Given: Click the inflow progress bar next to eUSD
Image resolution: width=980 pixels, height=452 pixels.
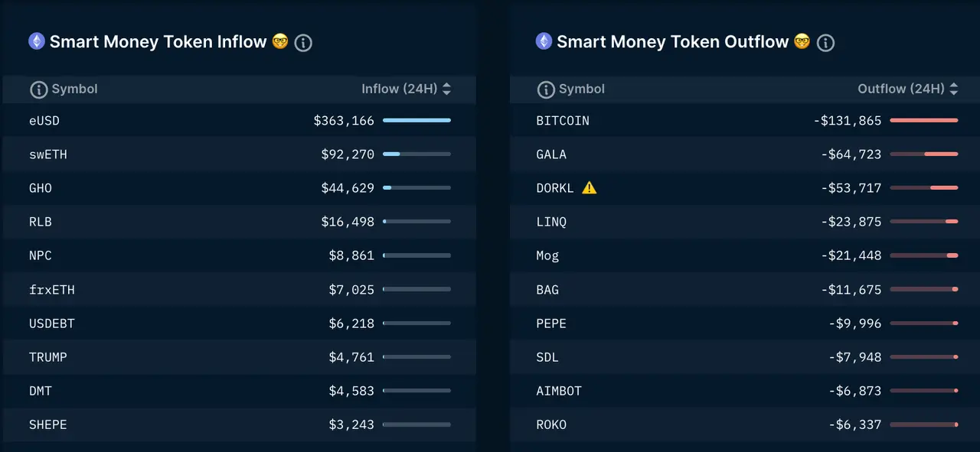Looking at the screenshot, I should (418, 120).
